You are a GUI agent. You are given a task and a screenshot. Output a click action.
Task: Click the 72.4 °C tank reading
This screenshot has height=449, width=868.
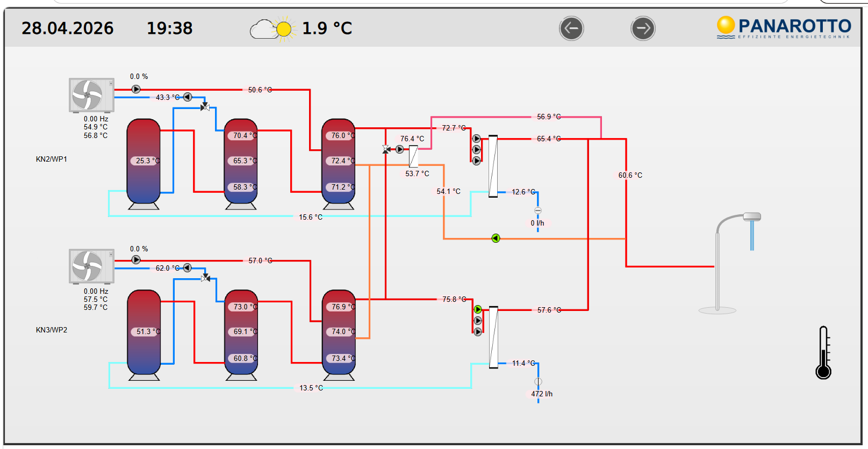[342, 161]
